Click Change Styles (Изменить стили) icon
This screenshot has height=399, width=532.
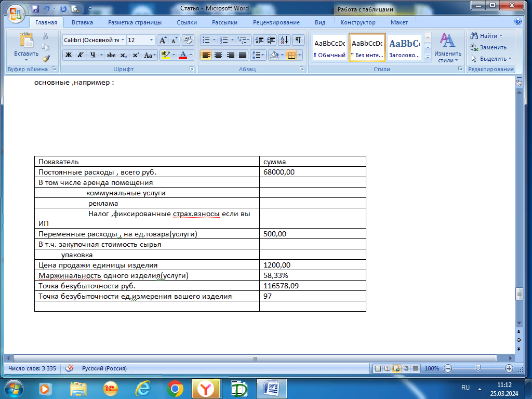click(x=447, y=48)
